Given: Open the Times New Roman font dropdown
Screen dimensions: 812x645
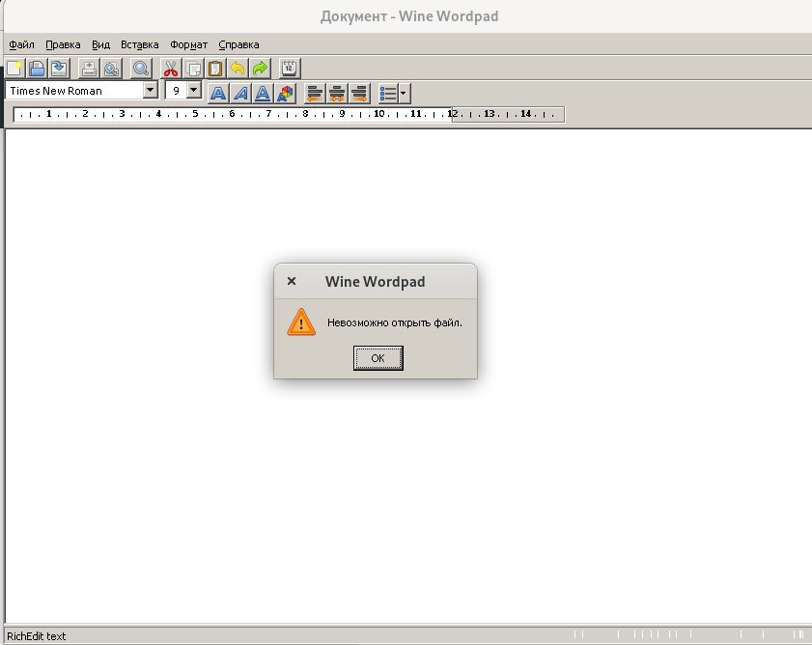Looking at the screenshot, I should click(x=150, y=90).
